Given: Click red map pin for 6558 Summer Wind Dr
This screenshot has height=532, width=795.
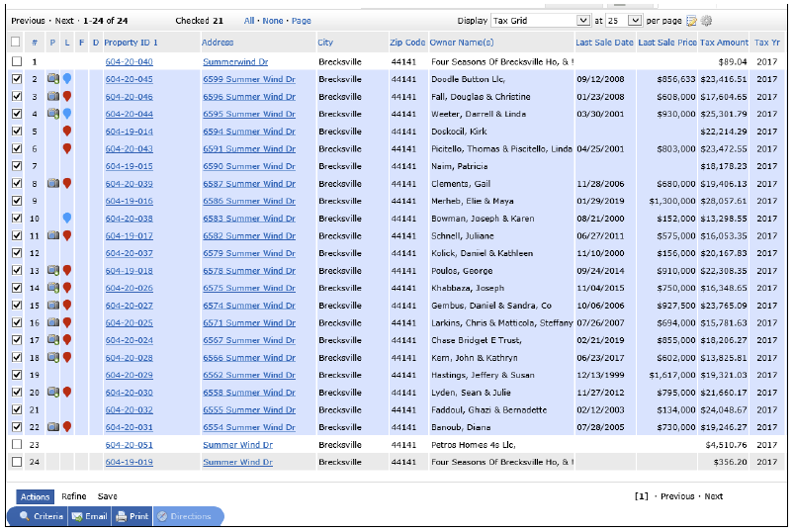Looking at the screenshot, I should 67,392.
